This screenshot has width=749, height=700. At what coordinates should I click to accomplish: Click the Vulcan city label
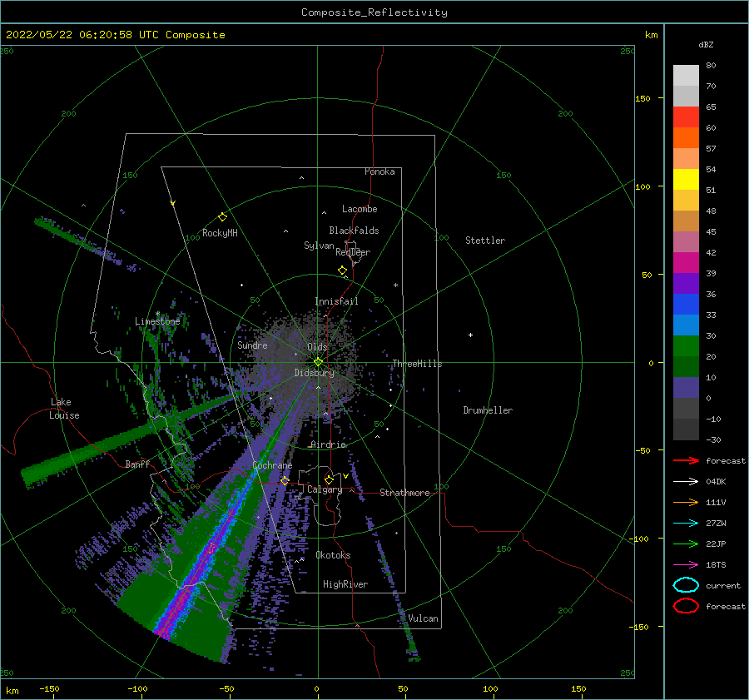click(x=424, y=618)
